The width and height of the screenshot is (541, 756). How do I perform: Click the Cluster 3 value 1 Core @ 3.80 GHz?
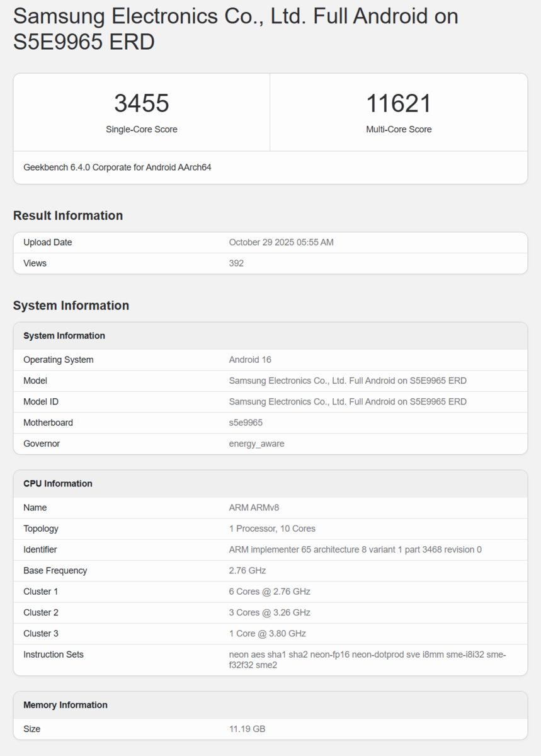(267, 633)
